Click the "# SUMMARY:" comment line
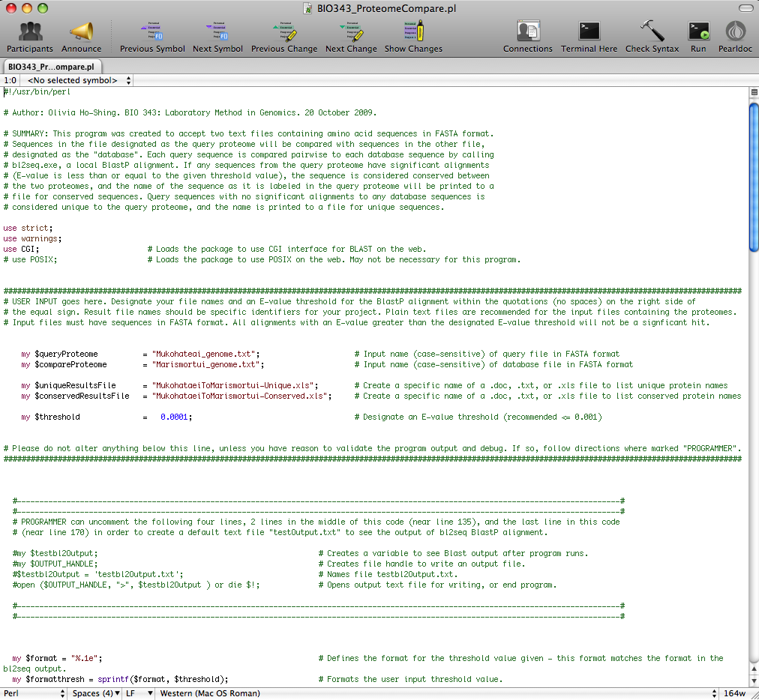 point(249,134)
